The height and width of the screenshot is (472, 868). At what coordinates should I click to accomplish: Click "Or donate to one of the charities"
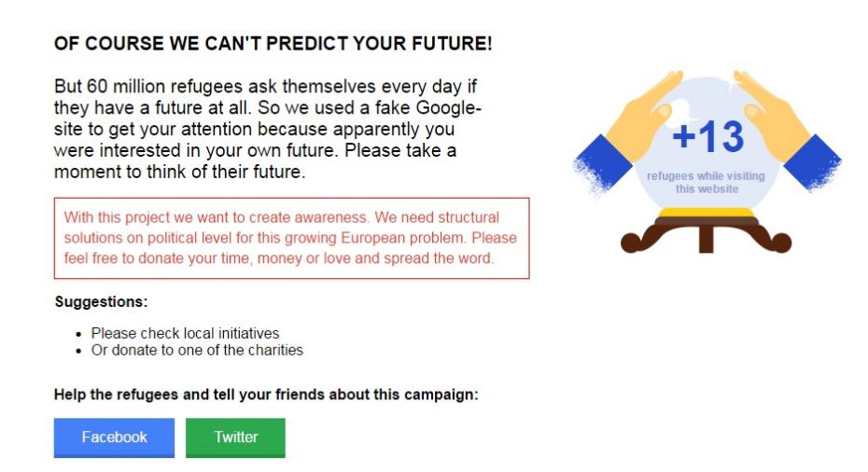[197, 351]
